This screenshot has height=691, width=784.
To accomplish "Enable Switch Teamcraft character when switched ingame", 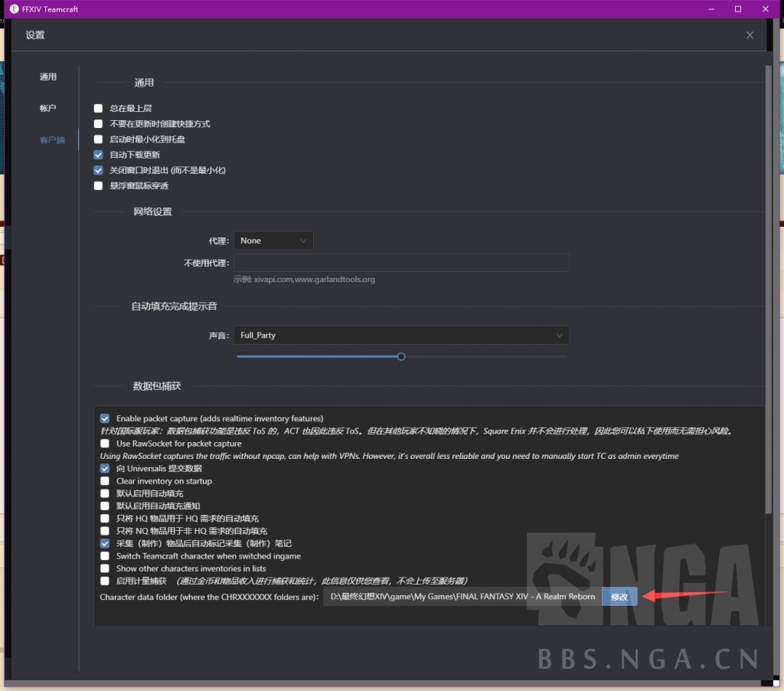I will click(104, 556).
